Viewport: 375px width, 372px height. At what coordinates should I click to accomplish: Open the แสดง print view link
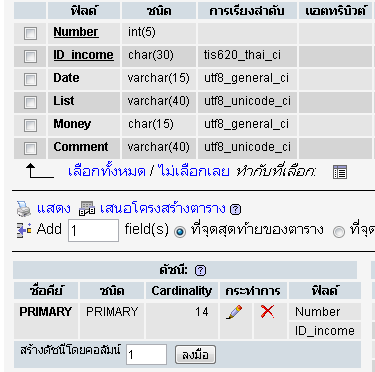click(54, 209)
